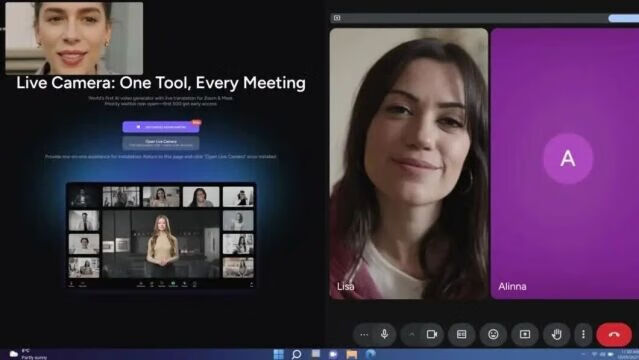
Task: Turn off the meeting camera
Action: 432,334
